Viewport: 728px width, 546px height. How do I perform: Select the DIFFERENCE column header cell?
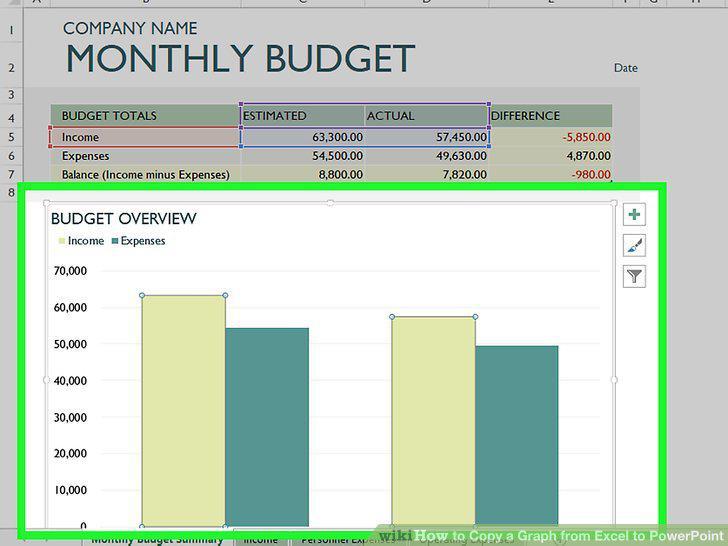pos(551,116)
